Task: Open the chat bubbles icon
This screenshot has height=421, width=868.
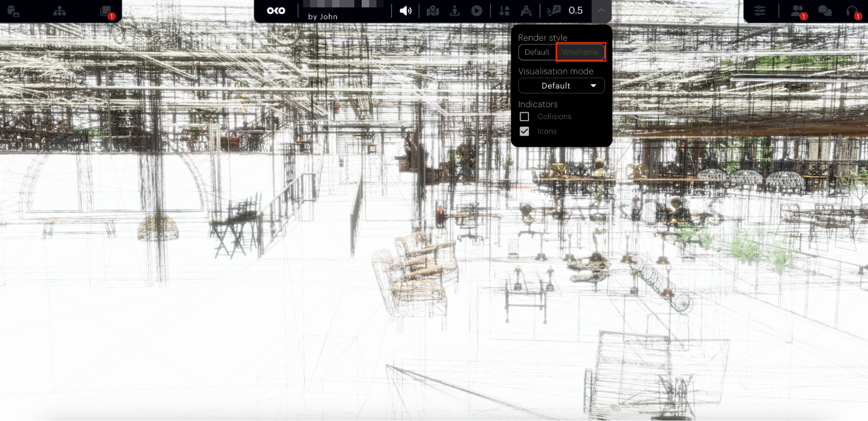Action: click(825, 11)
